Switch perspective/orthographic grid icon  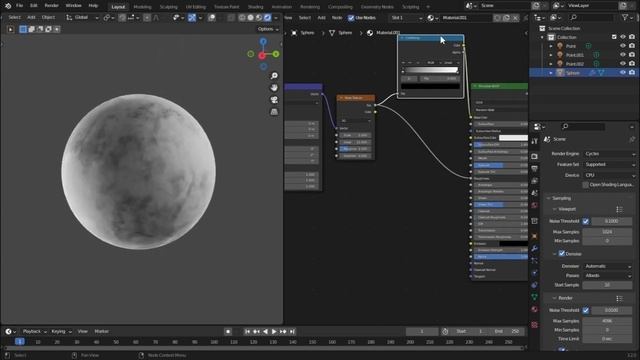[x=274, y=111]
